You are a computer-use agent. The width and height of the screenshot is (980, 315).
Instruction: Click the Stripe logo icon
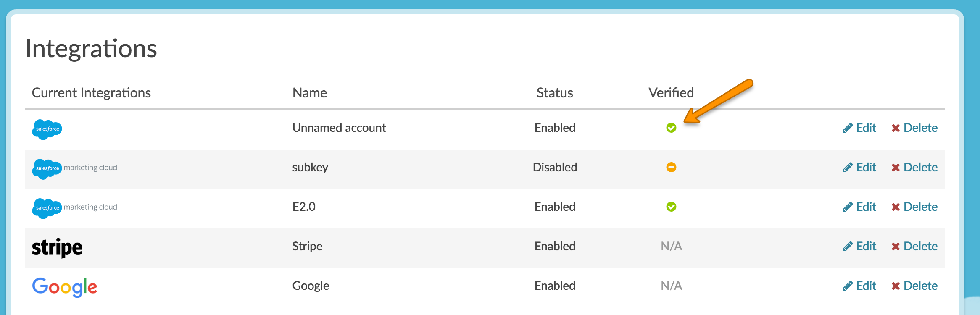coord(57,247)
